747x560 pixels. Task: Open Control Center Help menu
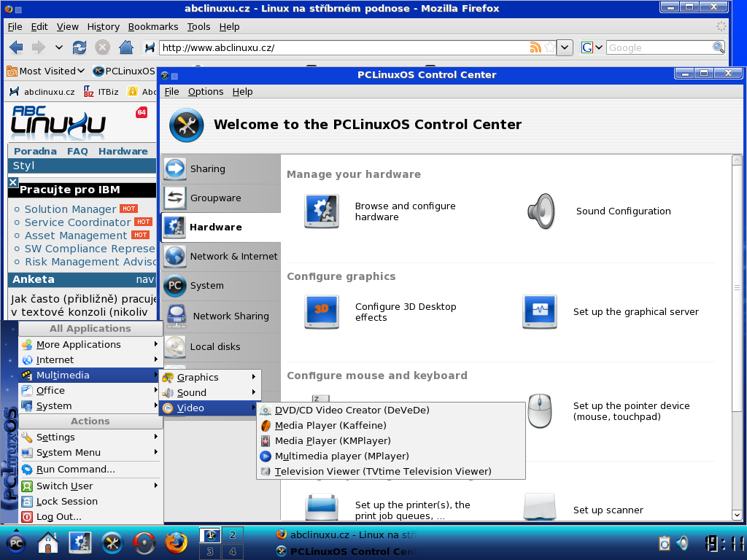[242, 91]
